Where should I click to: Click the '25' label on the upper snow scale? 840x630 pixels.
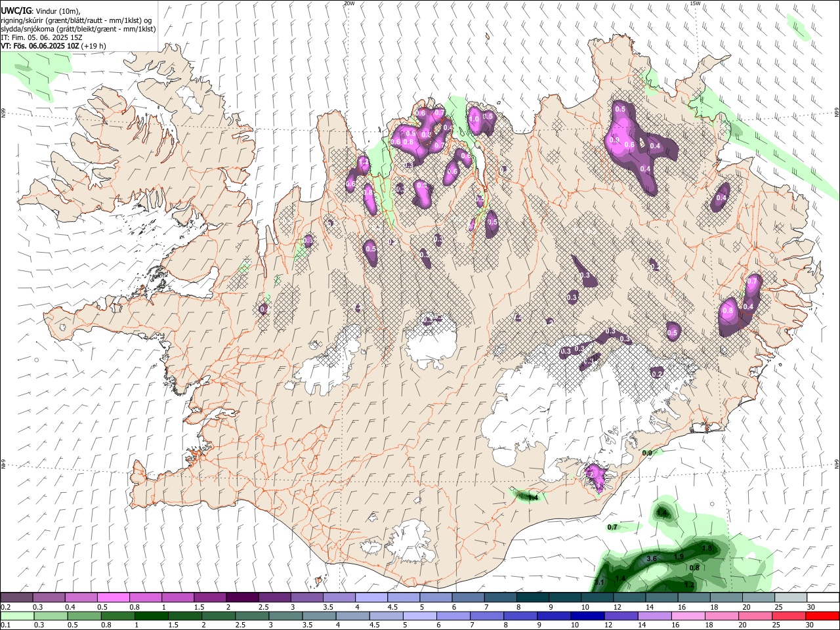point(779,607)
